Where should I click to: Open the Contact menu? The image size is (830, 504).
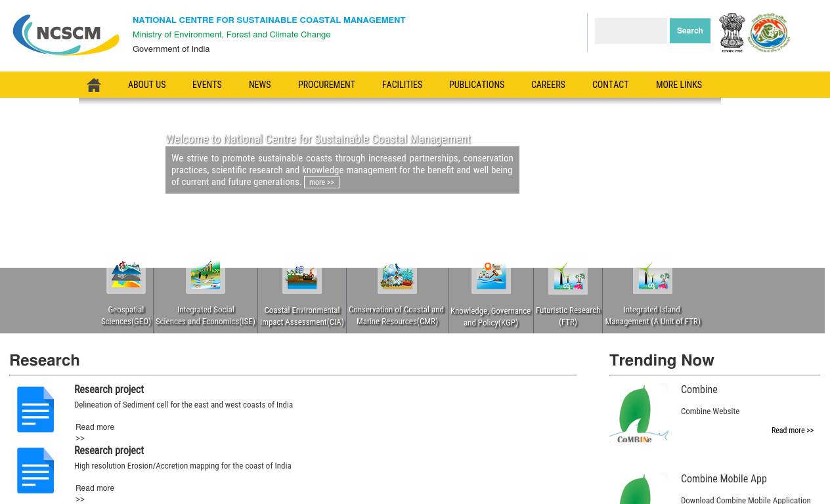[x=611, y=85]
